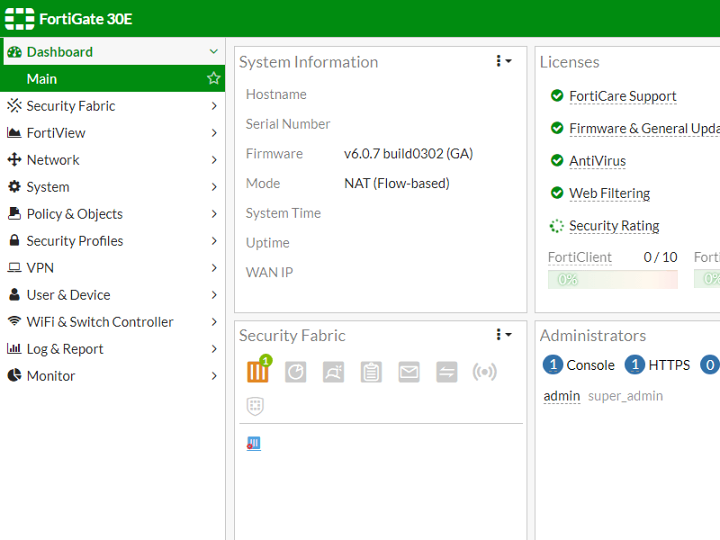Expand the Monitor menu arrow
This screenshot has width=720, height=540.
coord(214,376)
